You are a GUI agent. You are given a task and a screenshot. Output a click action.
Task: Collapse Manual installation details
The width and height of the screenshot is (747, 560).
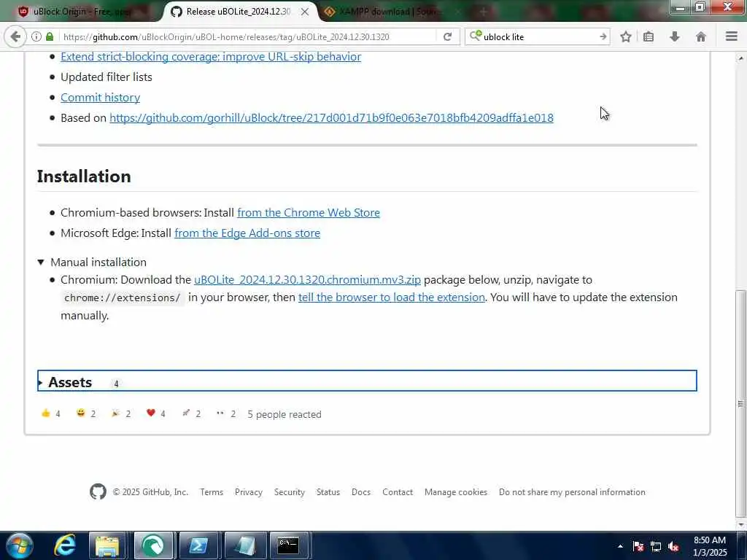tap(92, 262)
